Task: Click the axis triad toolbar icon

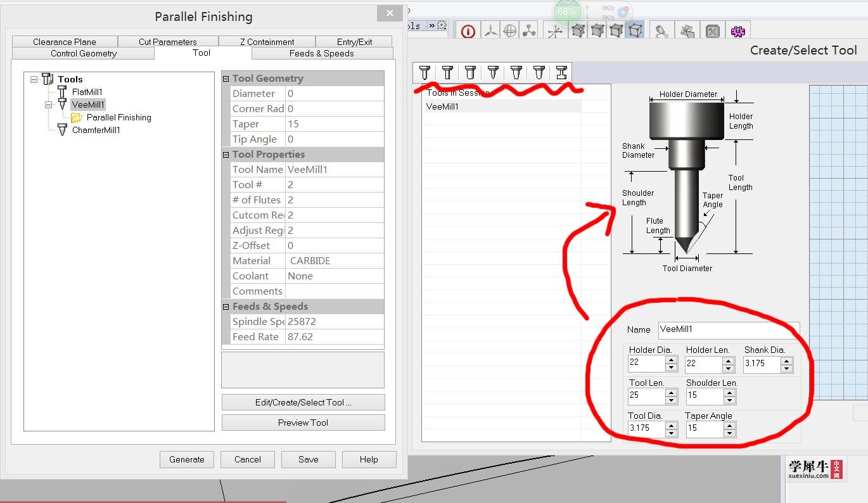Action: (x=555, y=31)
